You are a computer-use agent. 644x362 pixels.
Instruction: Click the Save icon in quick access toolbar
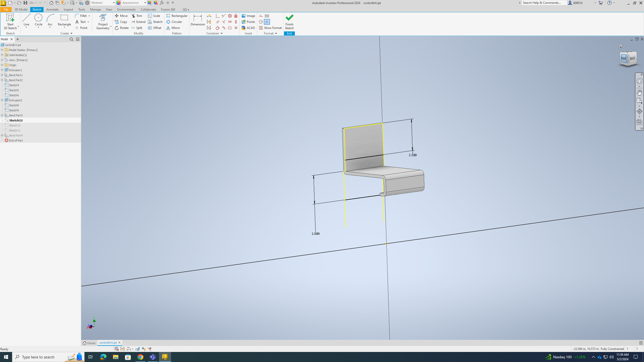(x=25, y=3)
